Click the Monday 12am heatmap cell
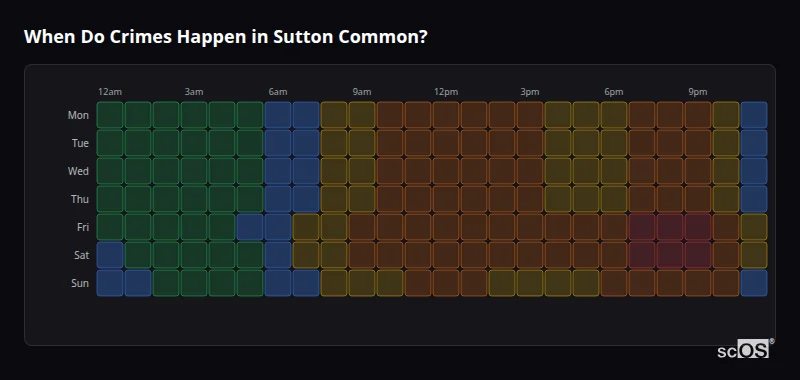 (x=110, y=115)
